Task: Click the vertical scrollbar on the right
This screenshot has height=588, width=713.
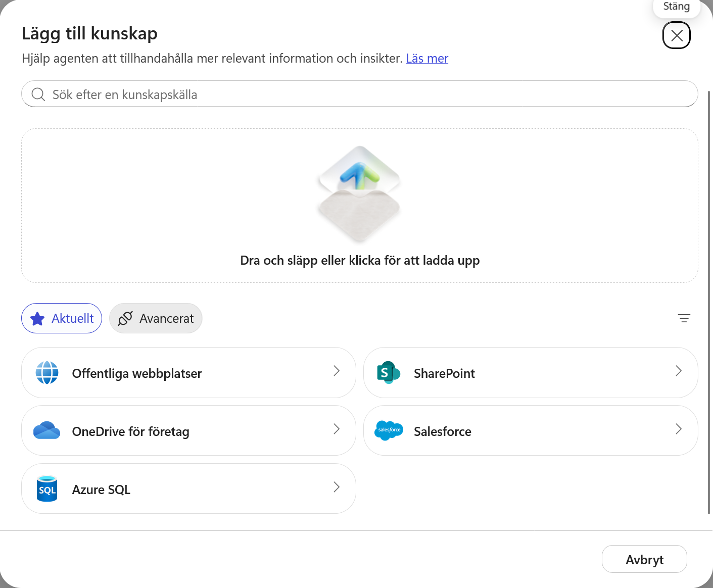Action: coord(709,302)
